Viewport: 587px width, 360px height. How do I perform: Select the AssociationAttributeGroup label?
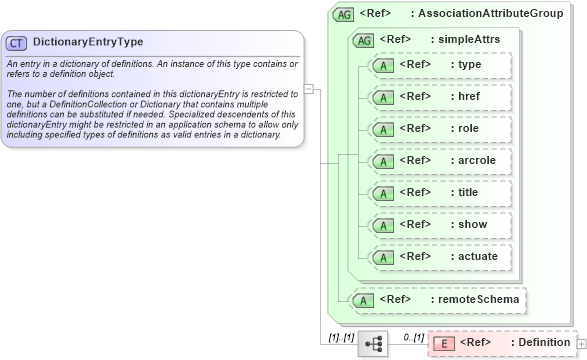pos(491,13)
